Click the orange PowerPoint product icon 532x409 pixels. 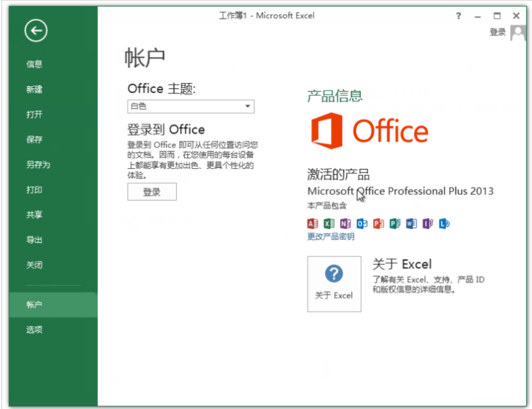click(x=378, y=224)
